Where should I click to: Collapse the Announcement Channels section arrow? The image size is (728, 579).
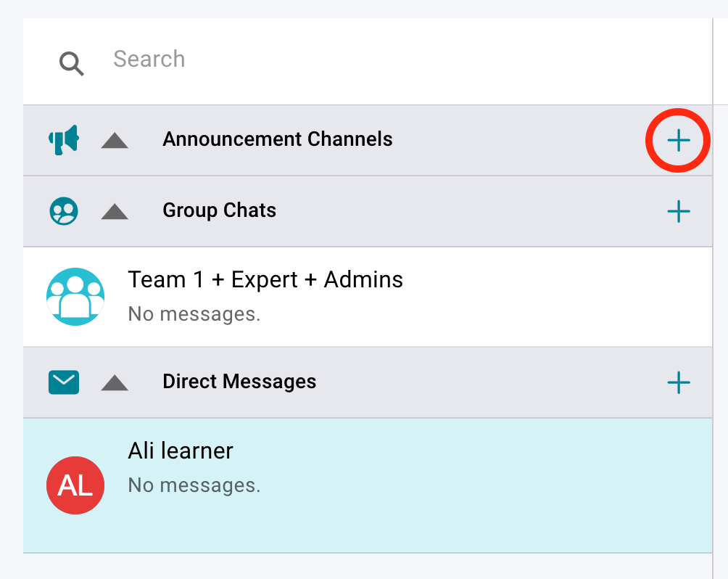pos(115,141)
